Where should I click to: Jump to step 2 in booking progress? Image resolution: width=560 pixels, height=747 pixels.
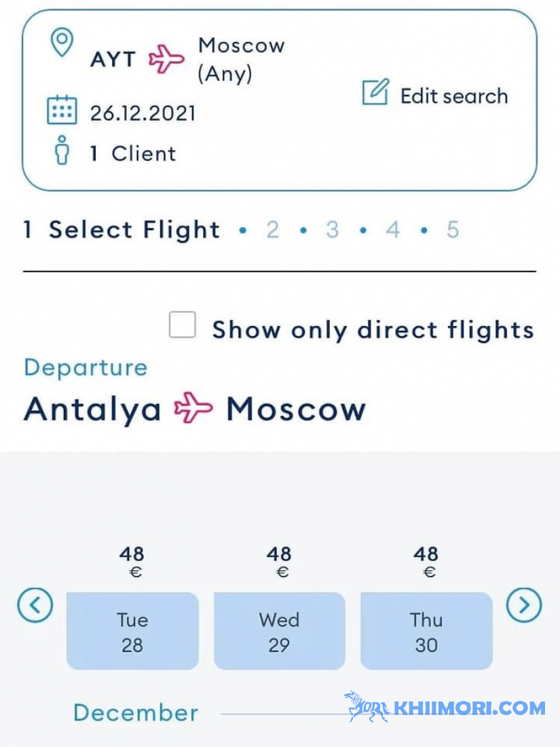tap(273, 230)
